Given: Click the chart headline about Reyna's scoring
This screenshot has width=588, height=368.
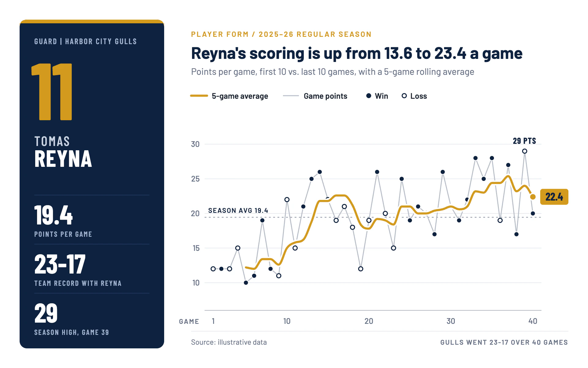Looking at the screenshot, I should [x=357, y=53].
